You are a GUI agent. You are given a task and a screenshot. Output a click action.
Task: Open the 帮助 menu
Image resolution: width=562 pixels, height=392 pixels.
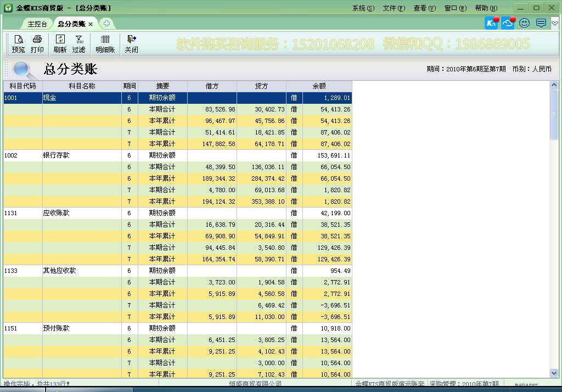(x=485, y=8)
